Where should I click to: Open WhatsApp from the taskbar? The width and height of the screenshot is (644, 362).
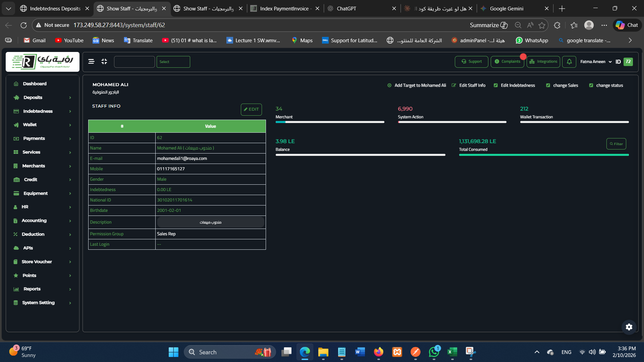point(434,352)
